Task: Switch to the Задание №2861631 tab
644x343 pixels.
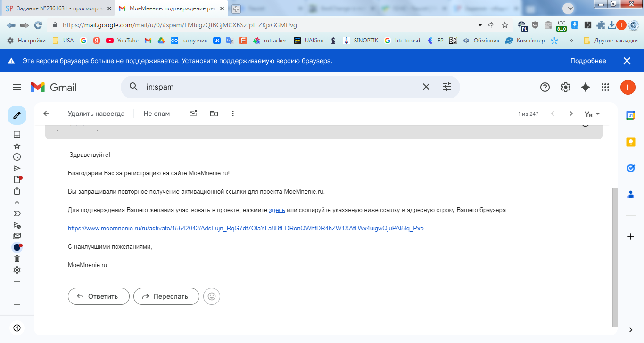Action: click(58, 8)
